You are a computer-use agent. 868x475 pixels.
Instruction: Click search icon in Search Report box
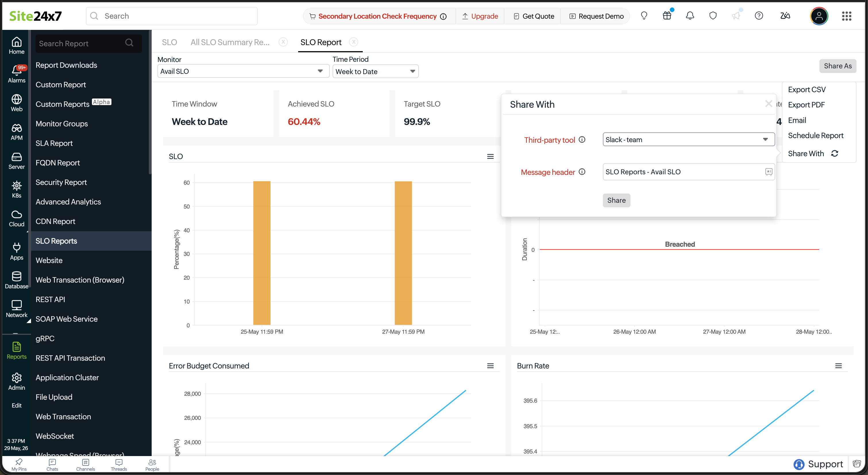click(x=129, y=43)
